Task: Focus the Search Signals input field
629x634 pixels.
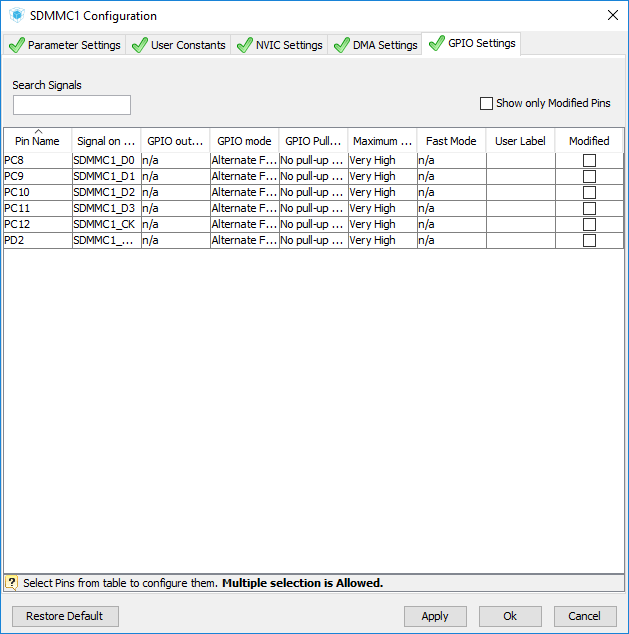Action: click(72, 105)
